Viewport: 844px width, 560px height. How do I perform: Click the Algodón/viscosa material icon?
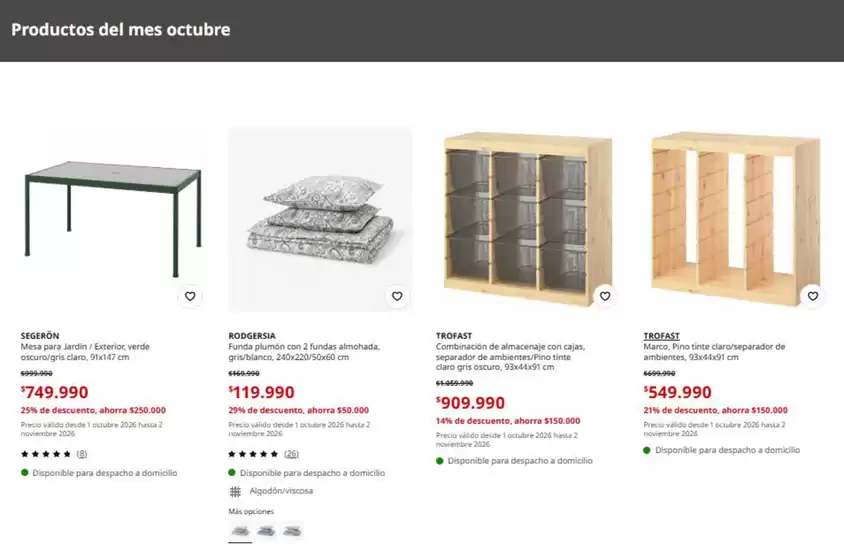pyautogui.click(x=235, y=491)
